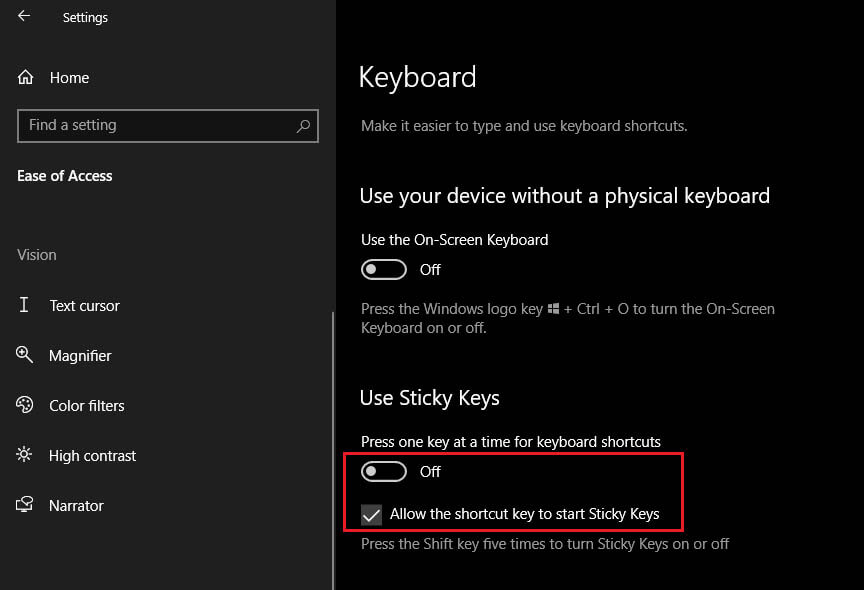Click the sidebar vertical scrollbar
Image resolution: width=864 pixels, height=590 pixels.
(333, 451)
